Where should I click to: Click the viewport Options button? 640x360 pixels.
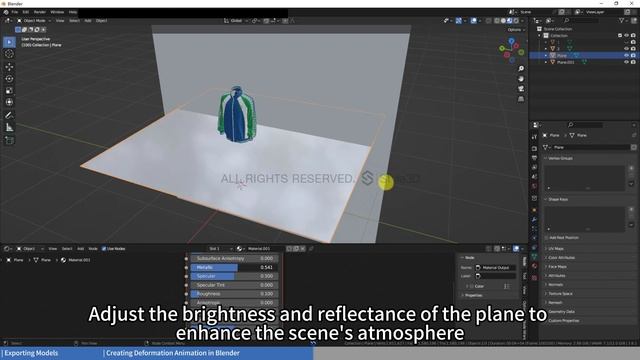tap(515, 30)
